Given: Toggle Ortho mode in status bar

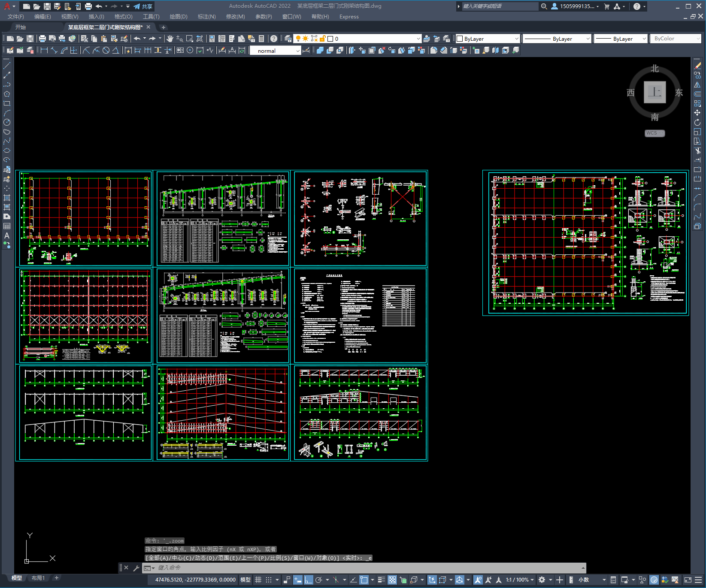Looking at the screenshot, I should coord(308,580).
